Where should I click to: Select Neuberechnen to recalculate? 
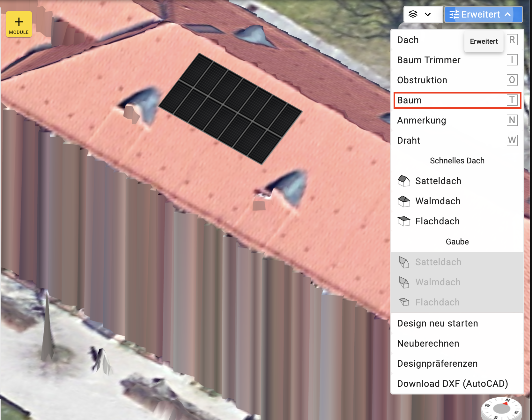[457, 343]
